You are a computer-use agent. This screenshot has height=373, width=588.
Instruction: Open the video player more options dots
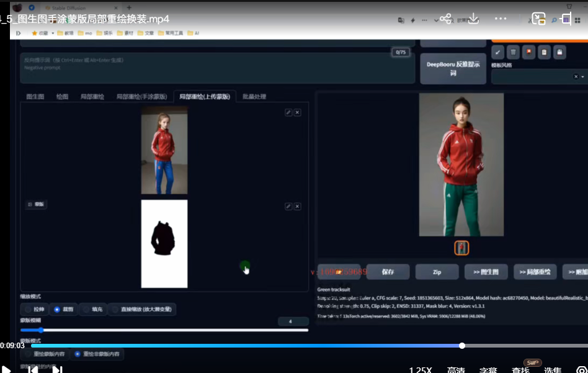click(501, 19)
